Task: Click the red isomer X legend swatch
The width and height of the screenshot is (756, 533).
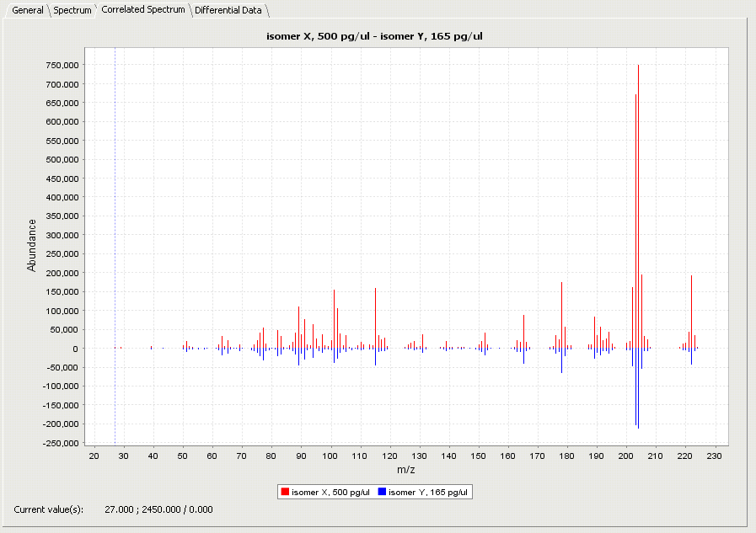Action: 285,492
